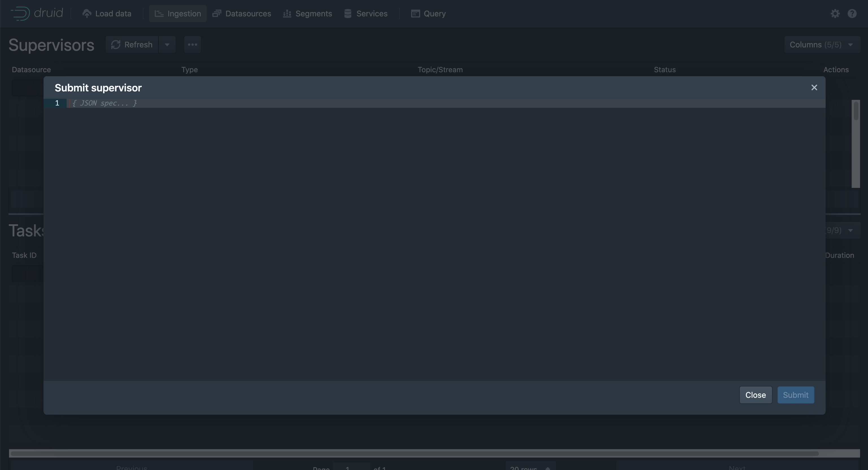Click the horizontal scrollbar at the bottom

(415, 454)
